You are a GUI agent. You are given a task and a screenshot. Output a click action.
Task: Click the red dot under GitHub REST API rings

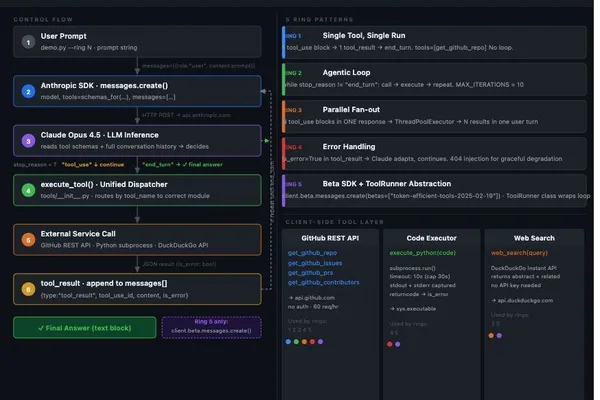(x=312, y=341)
